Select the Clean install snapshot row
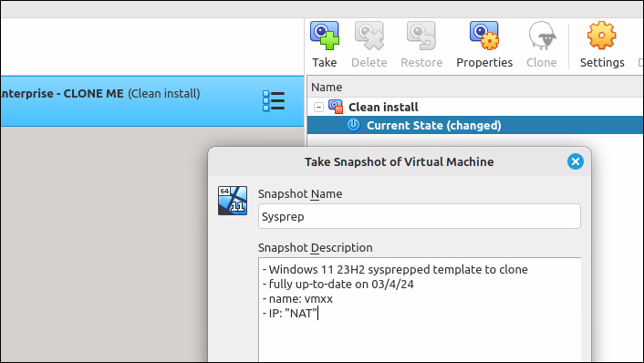644x363 pixels. pyautogui.click(x=475, y=108)
